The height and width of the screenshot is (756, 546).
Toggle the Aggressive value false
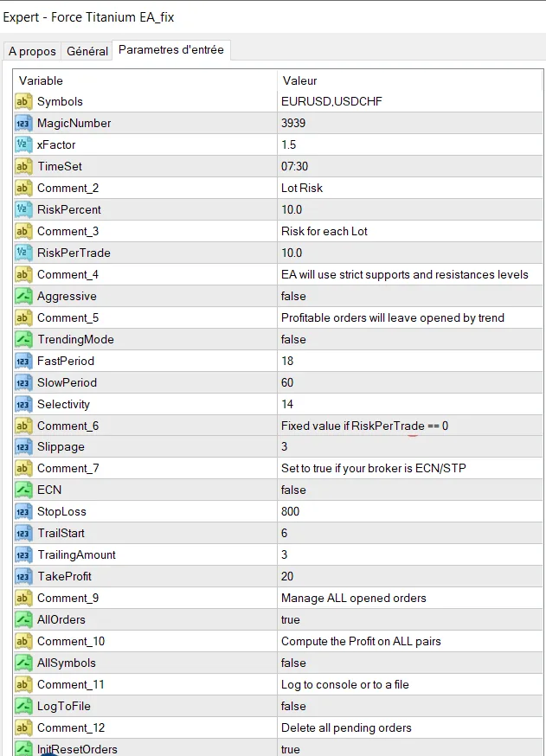pyautogui.click(x=293, y=297)
